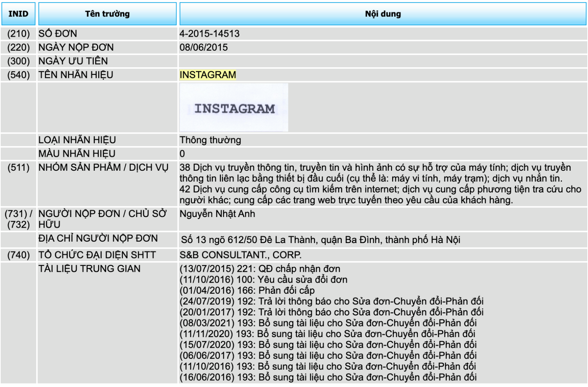Click the 16/06/2016 code 193 supplement entry

[x=328, y=377]
